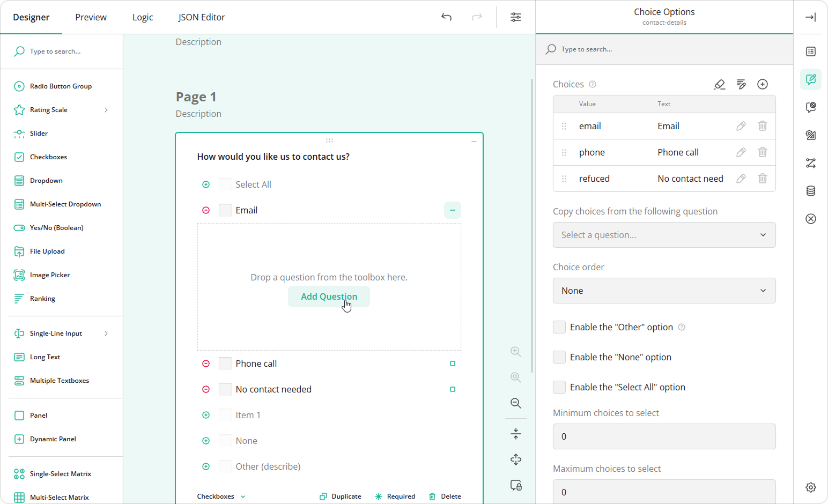Viewport: 828px width, 504px height.
Task: Open the 'Select a question...' dropdown
Action: [664, 235]
